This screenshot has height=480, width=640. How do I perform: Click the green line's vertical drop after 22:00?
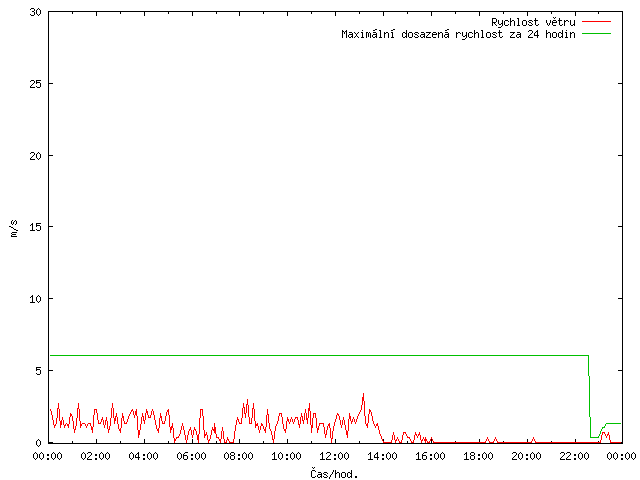pyautogui.click(x=589, y=396)
